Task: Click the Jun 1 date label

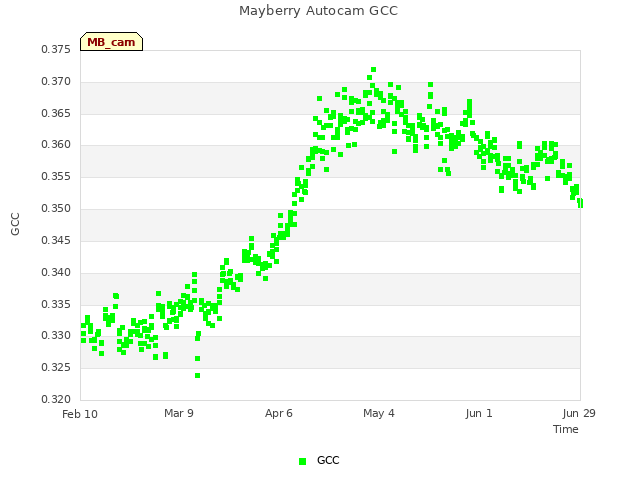Action: click(479, 413)
